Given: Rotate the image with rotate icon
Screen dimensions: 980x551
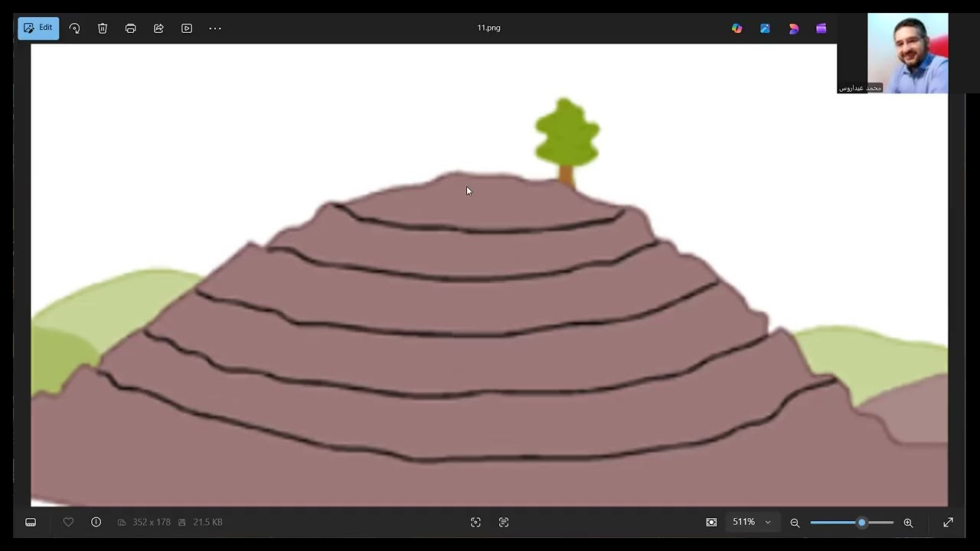Looking at the screenshot, I should click(74, 28).
